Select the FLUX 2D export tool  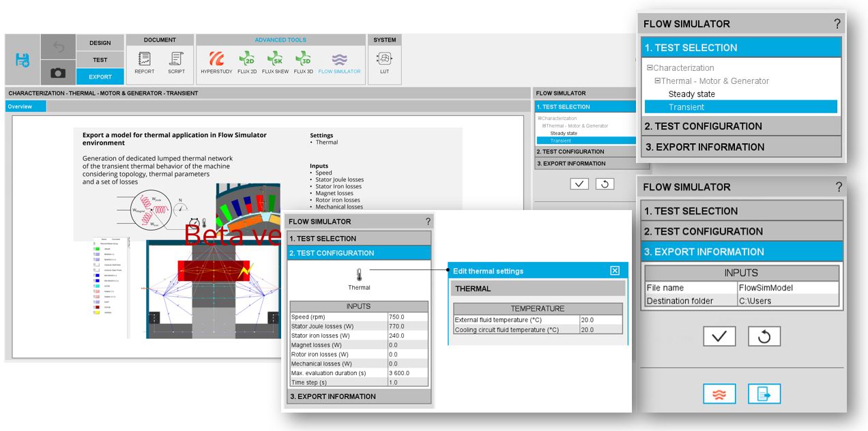[247, 63]
